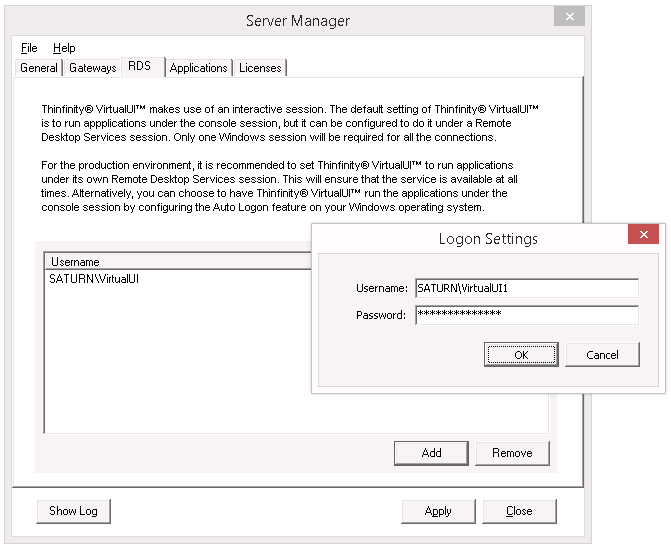671x550 pixels.
Task: Open the Licenses tab
Action: (260, 68)
